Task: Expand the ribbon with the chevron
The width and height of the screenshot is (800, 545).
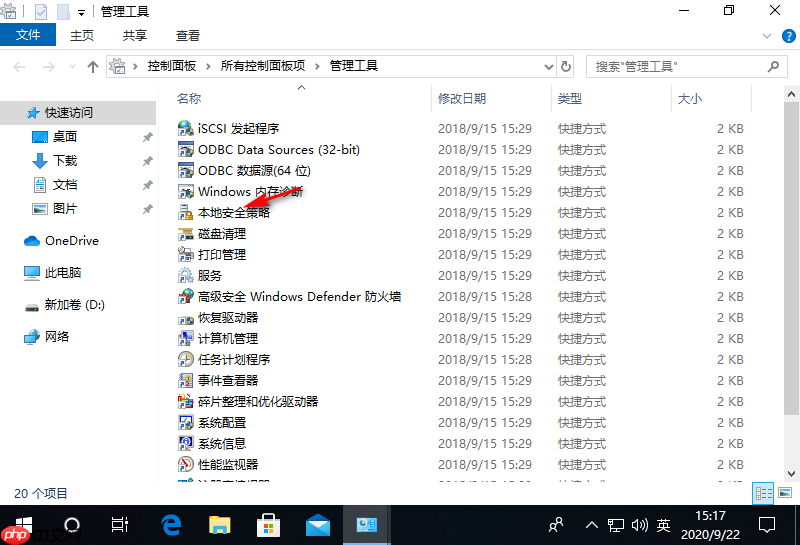Action: 766,36
